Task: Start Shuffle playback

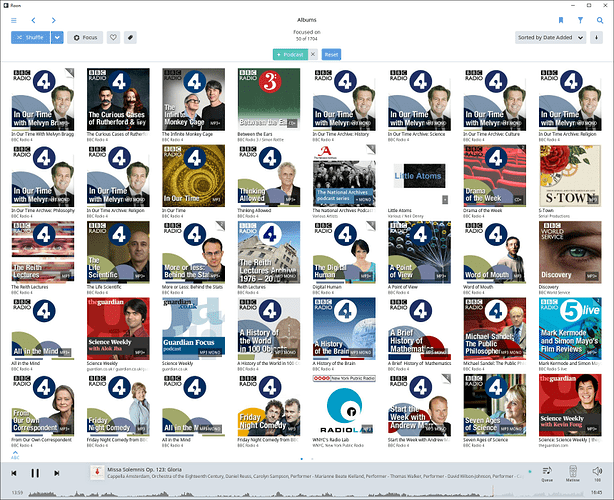Action: (x=31, y=38)
